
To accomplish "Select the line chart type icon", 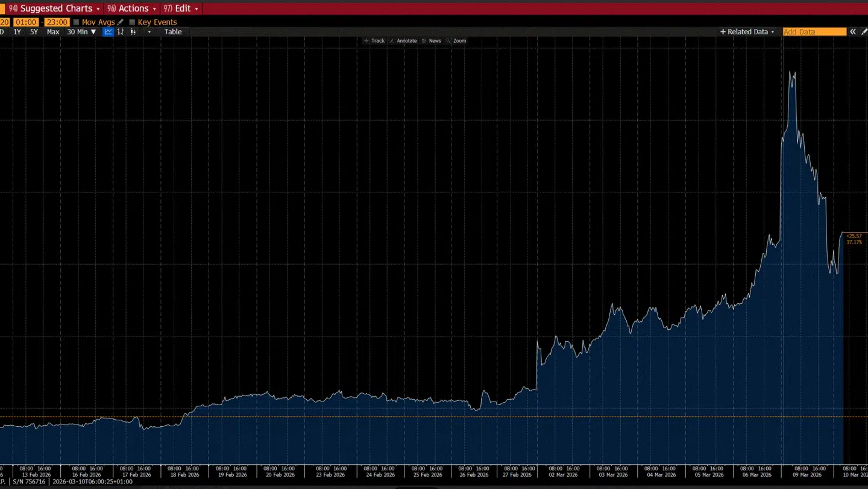I will click(108, 32).
